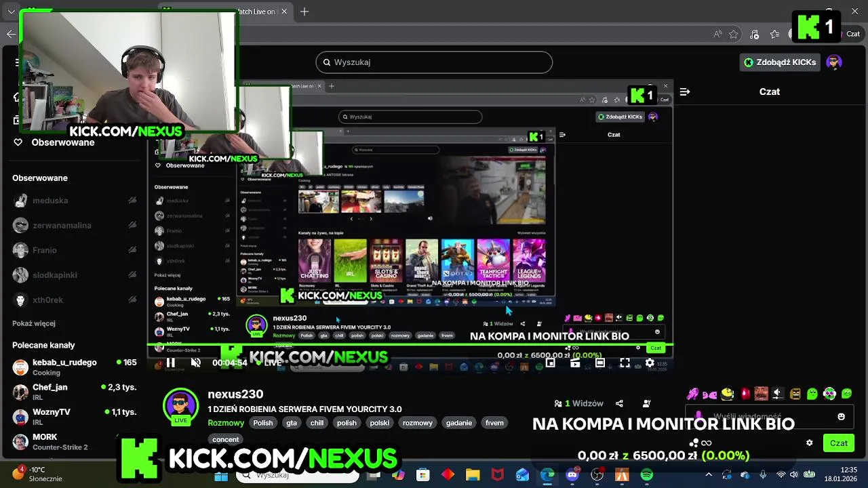
Task: Click the Zdobądź KICKs button
Action: coord(779,62)
